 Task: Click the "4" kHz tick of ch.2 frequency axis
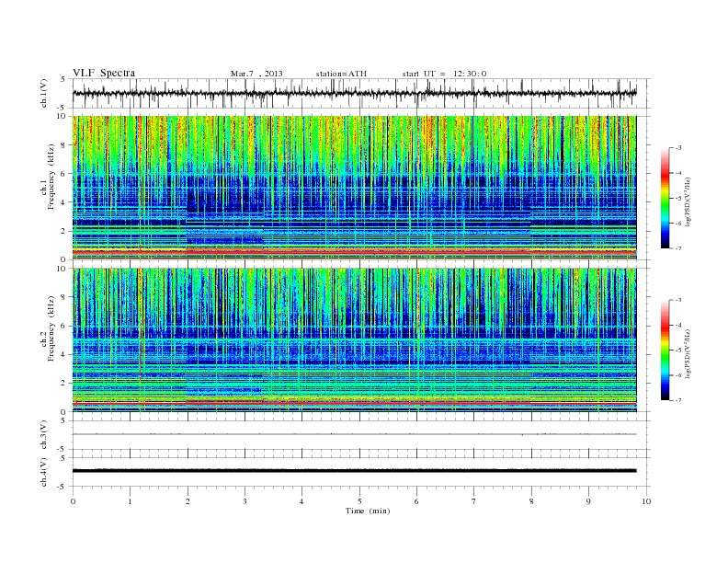click(x=64, y=354)
